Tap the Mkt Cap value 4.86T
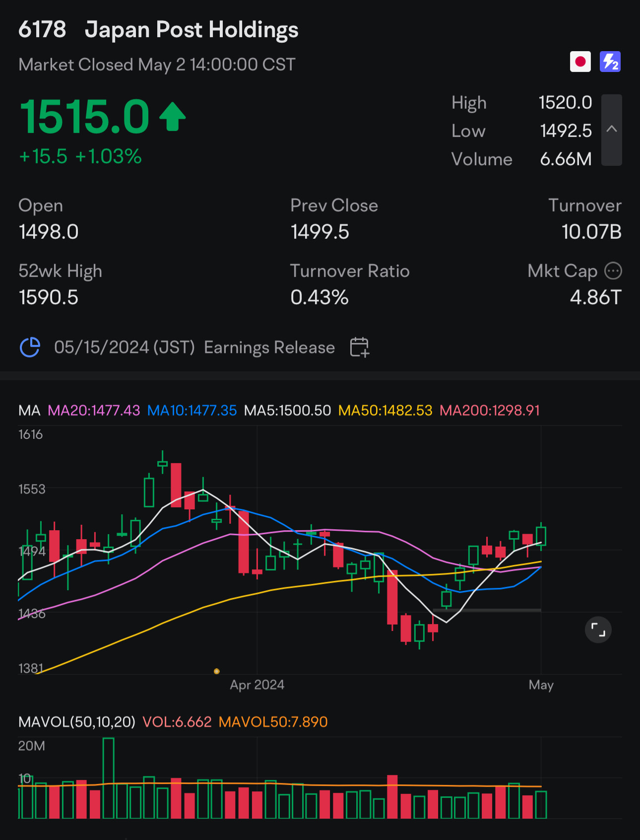The image size is (640, 840). 595,297
